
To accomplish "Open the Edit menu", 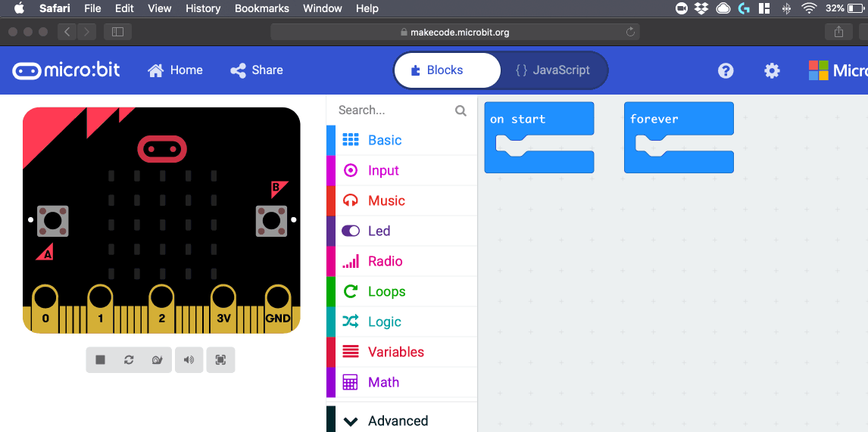I will coord(124,8).
